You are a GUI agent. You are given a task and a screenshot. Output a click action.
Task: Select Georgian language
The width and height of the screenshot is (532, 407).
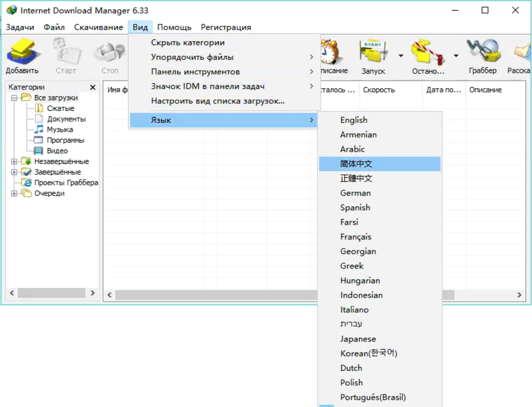[380, 251]
